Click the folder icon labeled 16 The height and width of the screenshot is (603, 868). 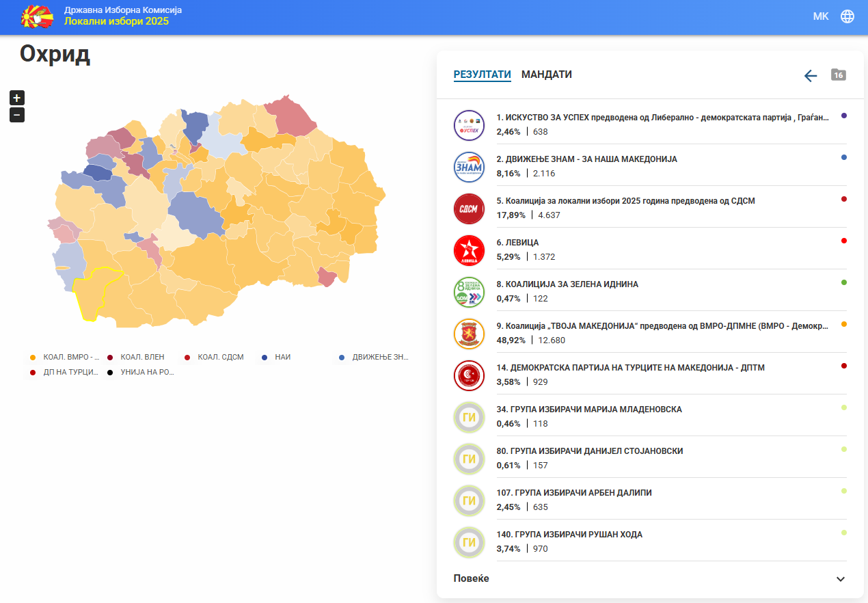[x=839, y=75]
